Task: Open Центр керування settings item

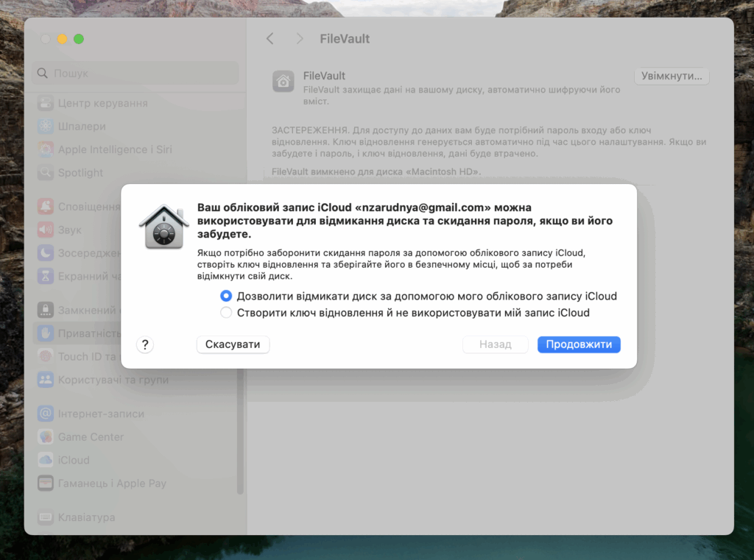Action: [x=102, y=104]
